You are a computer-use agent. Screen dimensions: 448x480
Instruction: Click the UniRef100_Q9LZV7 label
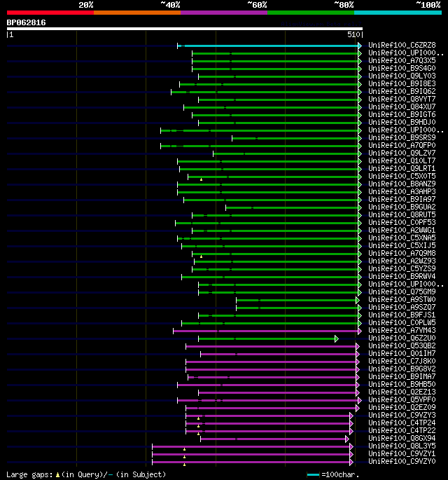[402, 153]
